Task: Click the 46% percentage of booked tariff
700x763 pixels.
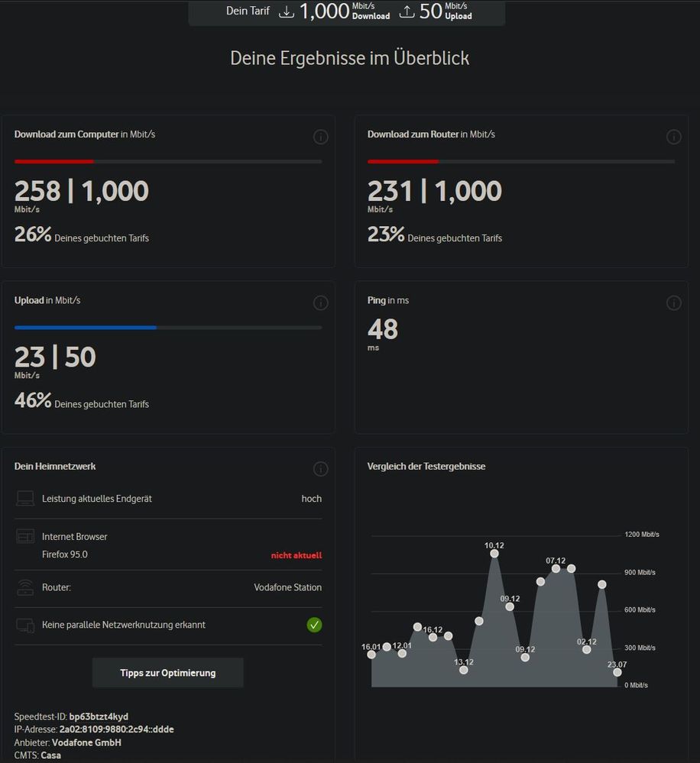Action: tap(33, 400)
